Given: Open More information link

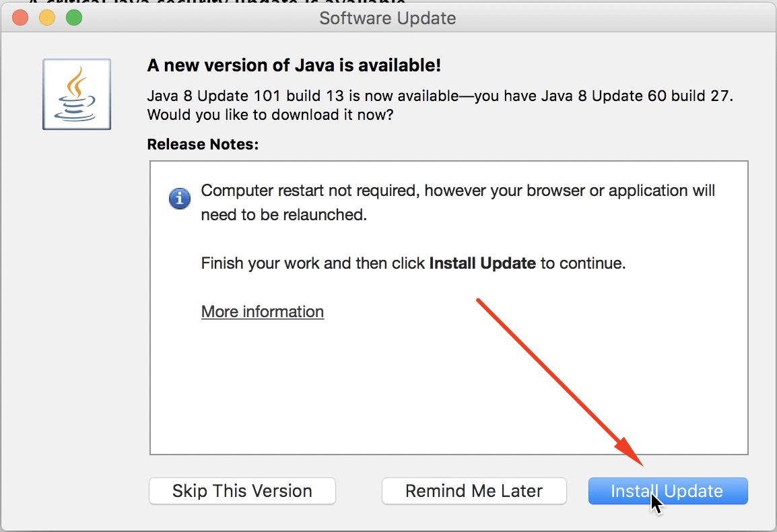Looking at the screenshot, I should click(262, 311).
